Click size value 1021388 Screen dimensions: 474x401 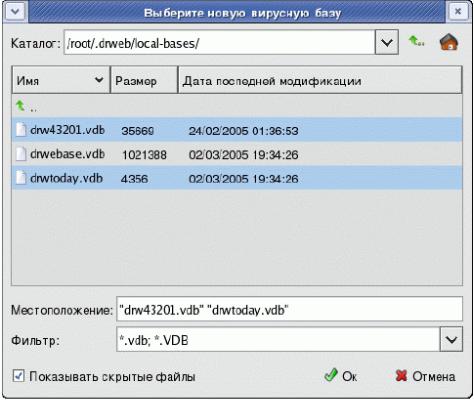click(x=144, y=155)
